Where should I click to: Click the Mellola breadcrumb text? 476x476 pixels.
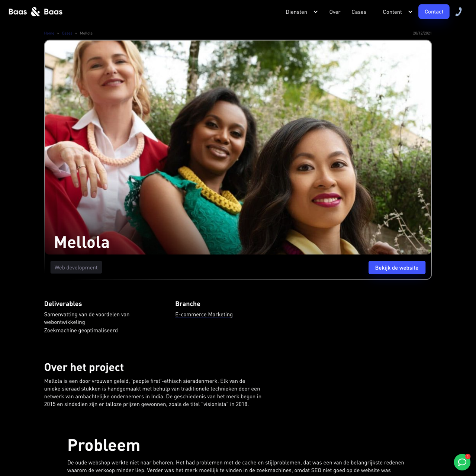point(86,33)
